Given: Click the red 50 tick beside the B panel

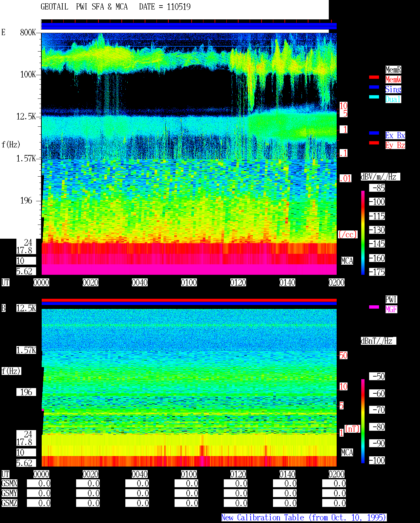Looking at the screenshot, I should 343,355.
